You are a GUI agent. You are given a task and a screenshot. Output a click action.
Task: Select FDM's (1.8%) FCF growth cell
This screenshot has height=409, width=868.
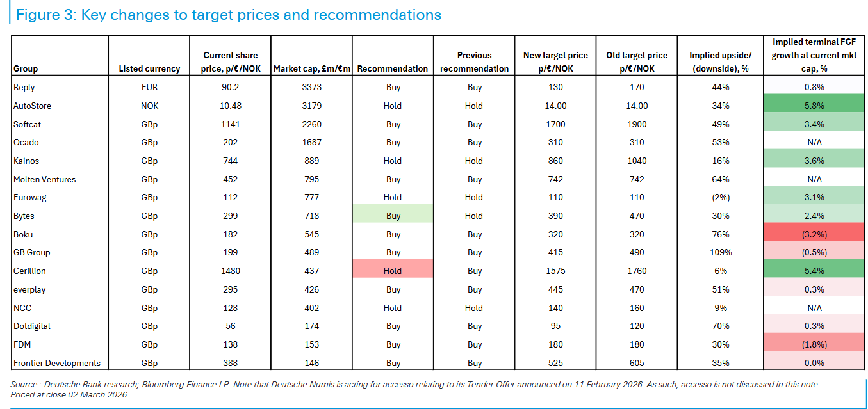tap(814, 344)
